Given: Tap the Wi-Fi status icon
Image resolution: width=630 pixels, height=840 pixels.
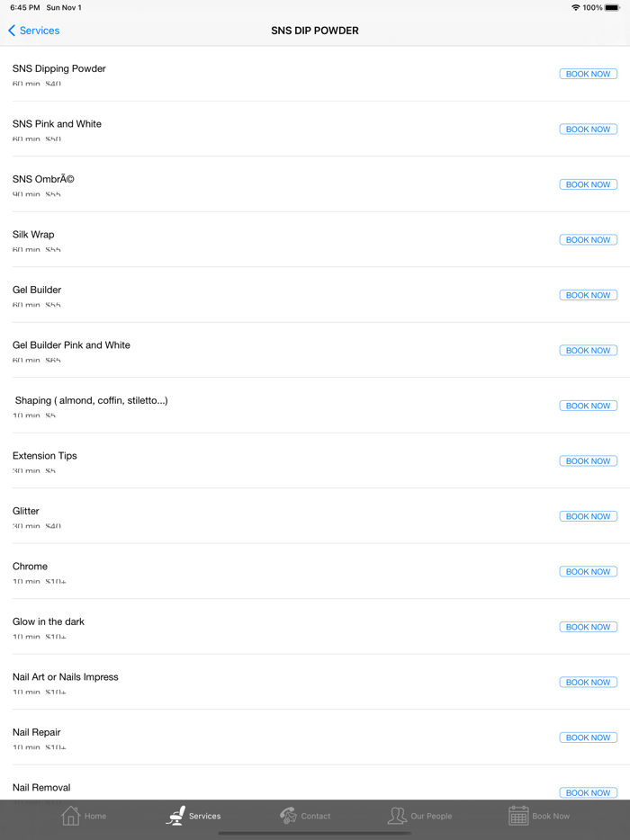Looking at the screenshot, I should point(575,7).
